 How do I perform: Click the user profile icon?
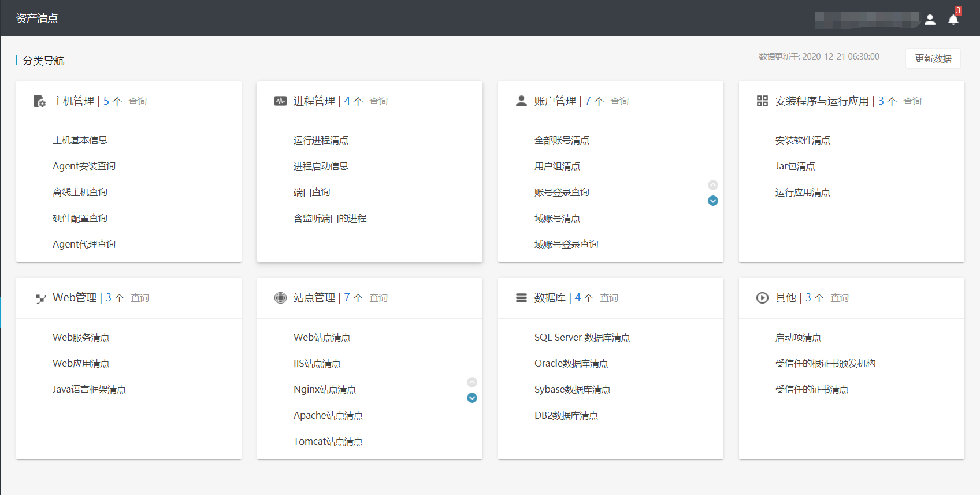tap(930, 19)
